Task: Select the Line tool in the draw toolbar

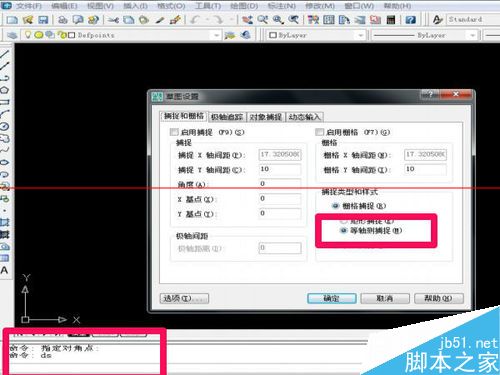Action: click(x=5, y=53)
